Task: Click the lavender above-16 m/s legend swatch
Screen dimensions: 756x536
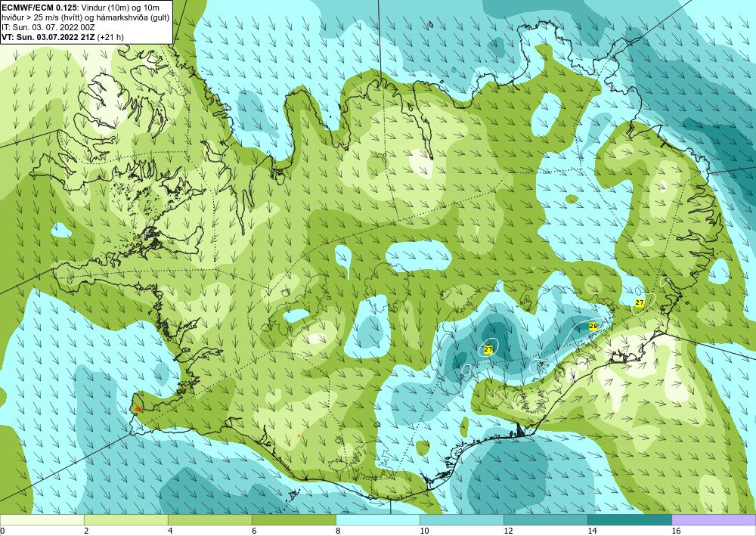Action: pos(714,520)
